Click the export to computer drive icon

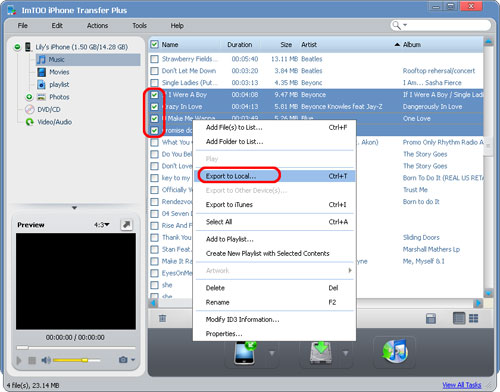tap(320, 353)
